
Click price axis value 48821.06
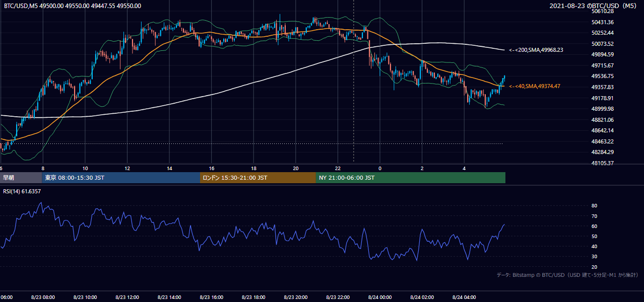(603, 120)
